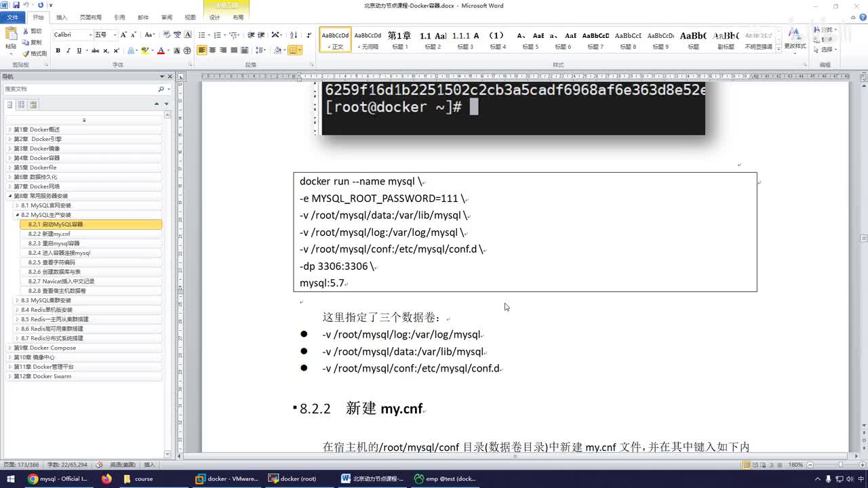This screenshot has height=488, width=868.
Task: Toggle Bold formatting
Action: click(x=58, y=50)
